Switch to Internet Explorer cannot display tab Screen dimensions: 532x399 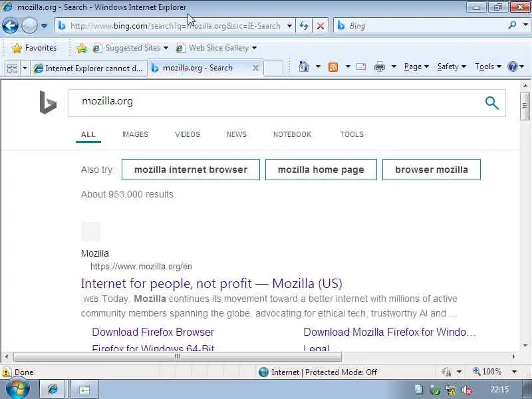click(88, 68)
